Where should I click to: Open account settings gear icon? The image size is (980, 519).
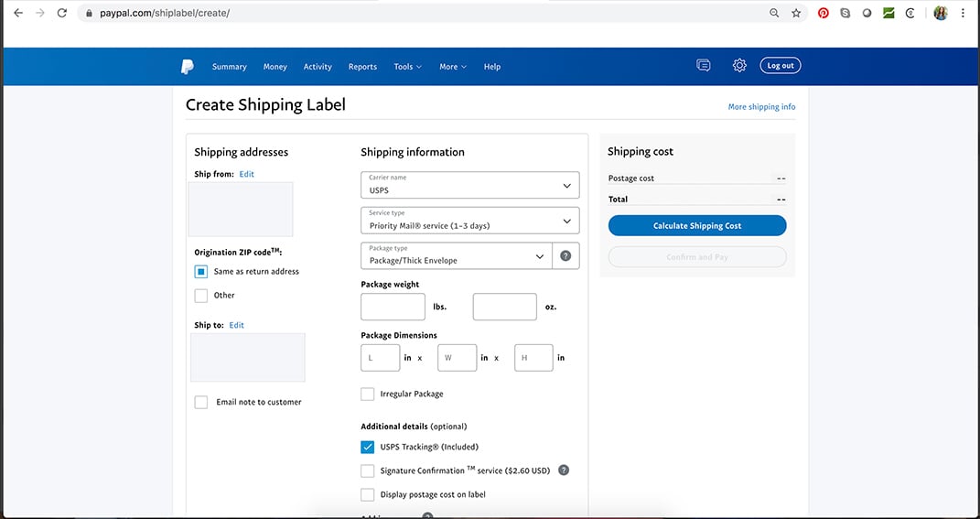(739, 65)
